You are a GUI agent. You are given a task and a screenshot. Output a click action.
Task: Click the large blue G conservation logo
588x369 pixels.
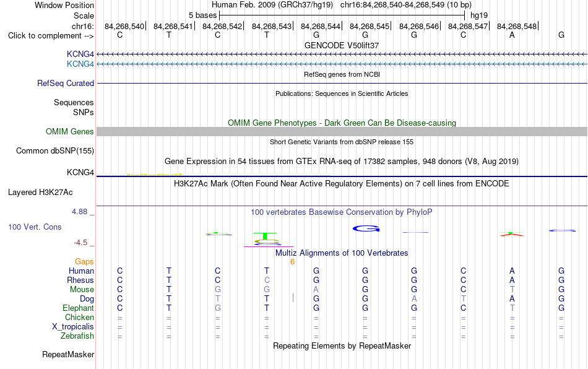(x=366, y=228)
